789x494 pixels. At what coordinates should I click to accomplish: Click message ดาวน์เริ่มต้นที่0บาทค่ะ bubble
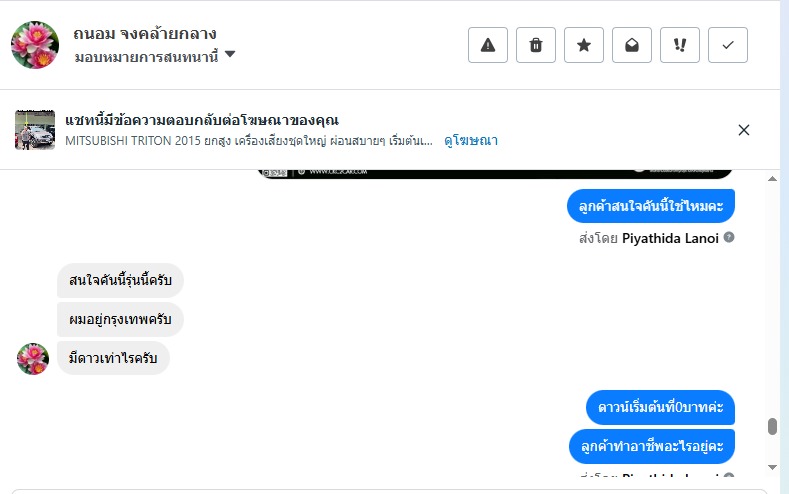pos(660,407)
